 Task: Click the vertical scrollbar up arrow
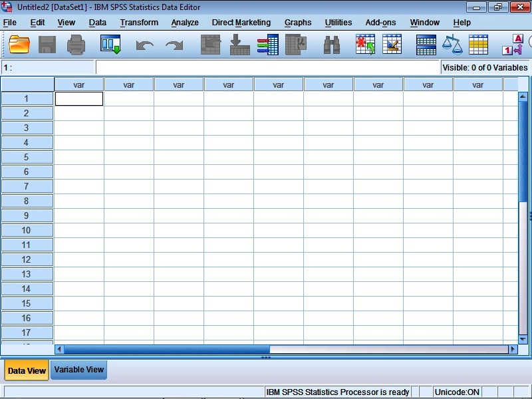(523, 96)
